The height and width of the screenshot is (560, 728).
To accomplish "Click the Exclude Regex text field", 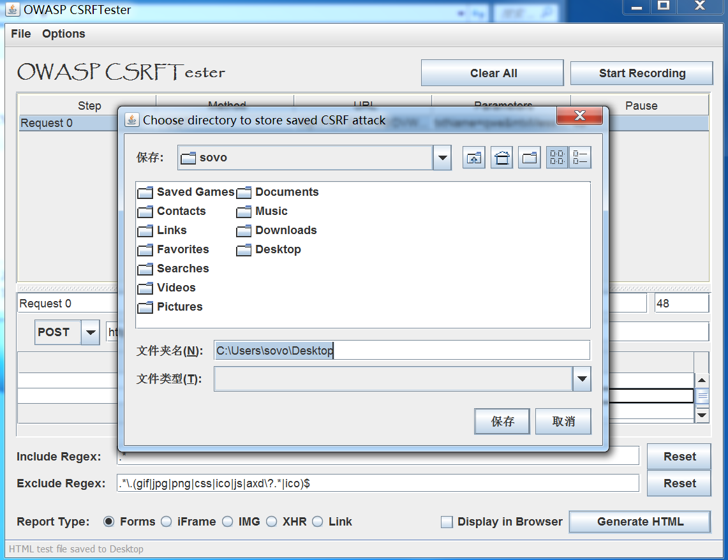I will (x=378, y=483).
